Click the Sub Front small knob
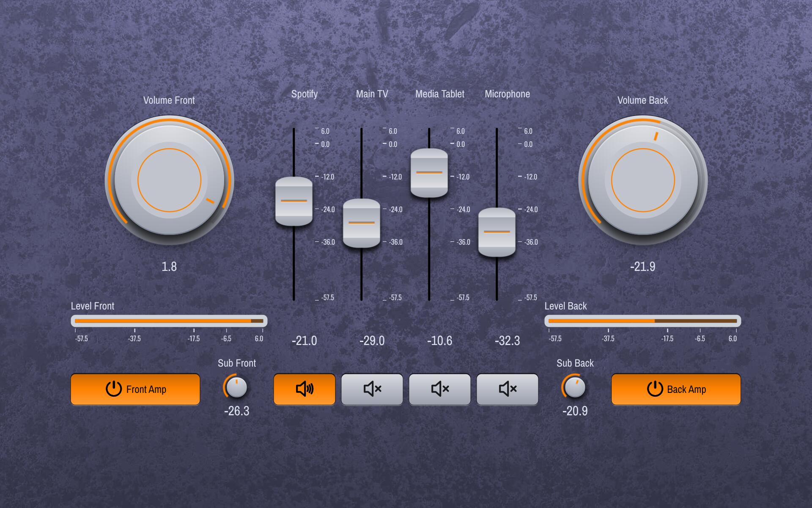 [x=236, y=387]
